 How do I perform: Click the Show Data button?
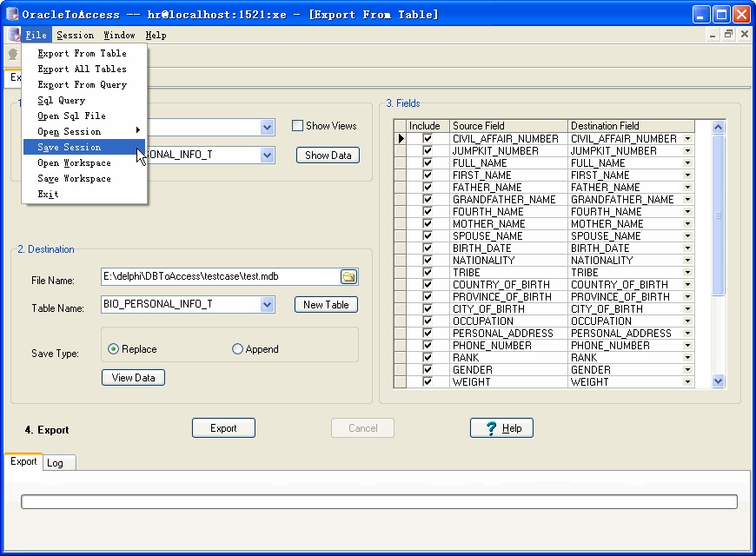coord(328,156)
